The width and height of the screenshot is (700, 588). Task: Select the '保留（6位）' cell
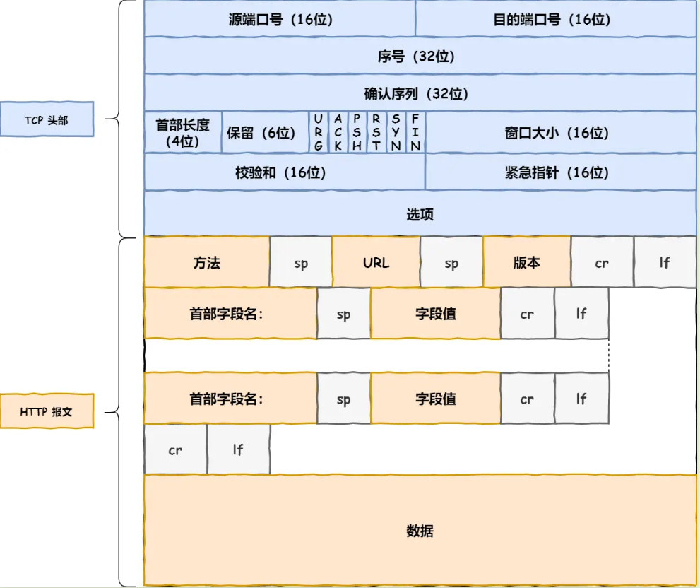pyautogui.click(x=265, y=132)
